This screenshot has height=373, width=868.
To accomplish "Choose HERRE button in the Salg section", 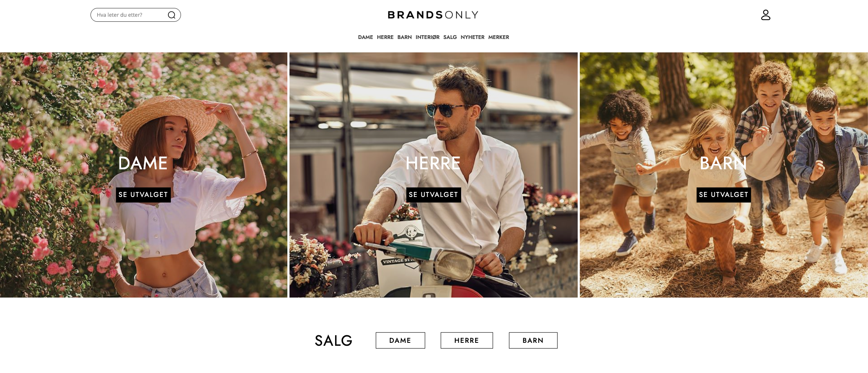I will point(467,340).
